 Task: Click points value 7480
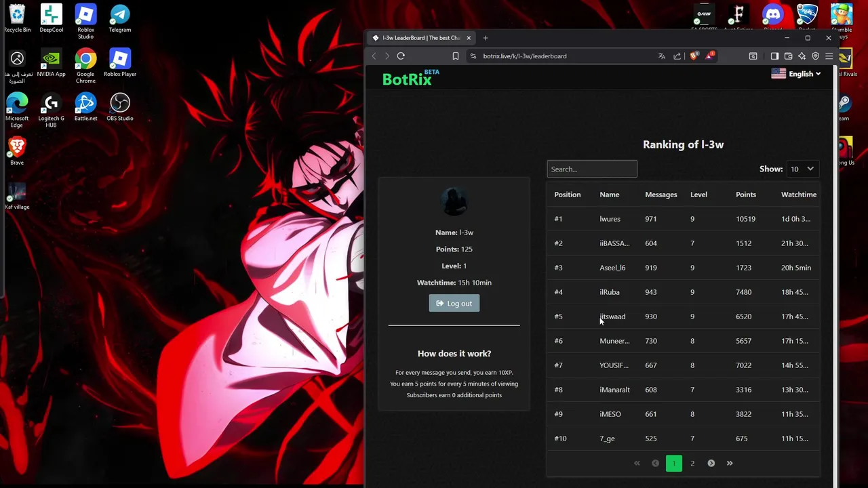(744, 292)
